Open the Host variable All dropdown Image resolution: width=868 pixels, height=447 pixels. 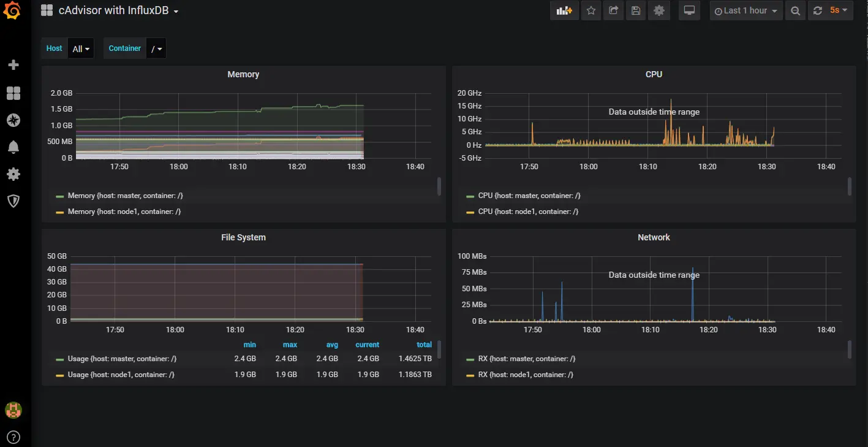pyautogui.click(x=81, y=48)
